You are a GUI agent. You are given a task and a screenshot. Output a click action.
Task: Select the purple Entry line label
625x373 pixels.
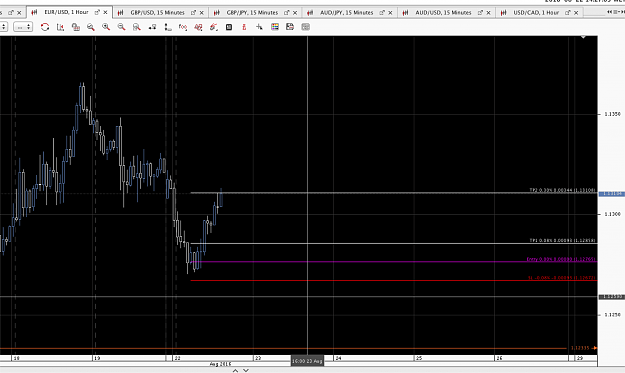point(561,259)
